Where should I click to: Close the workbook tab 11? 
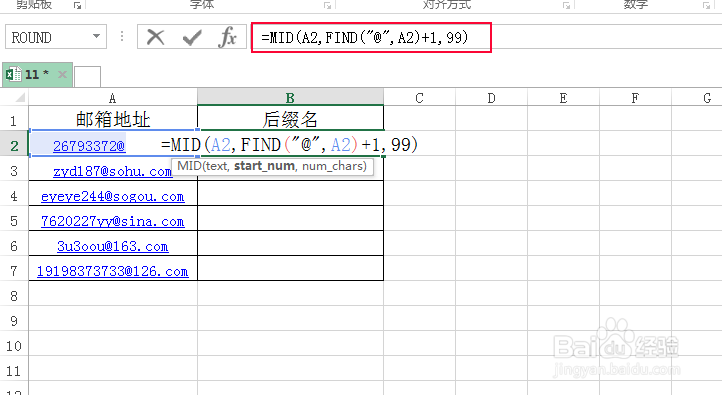click(x=62, y=74)
